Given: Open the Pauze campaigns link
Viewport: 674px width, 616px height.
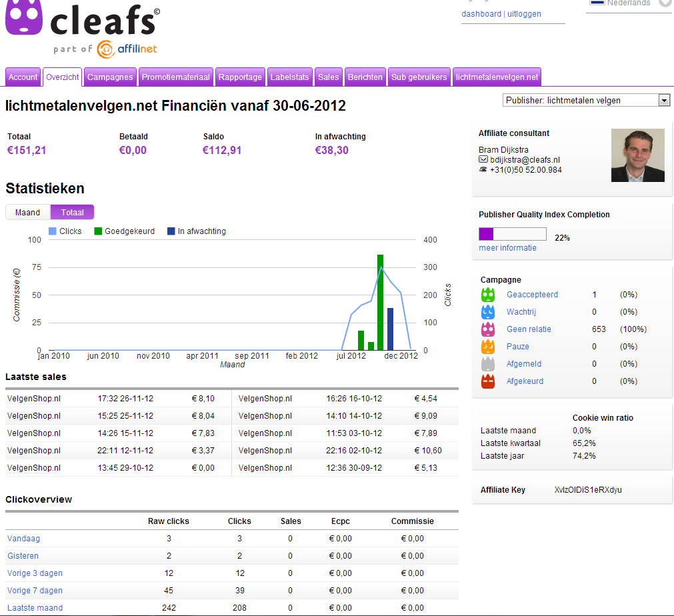Looking at the screenshot, I should (517, 347).
